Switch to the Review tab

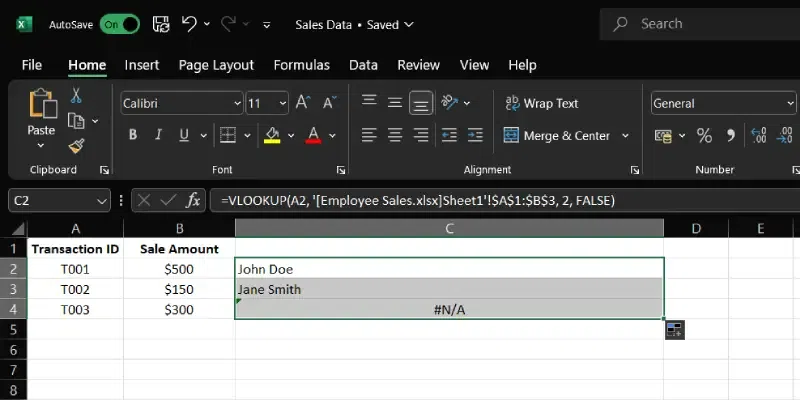pos(418,65)
